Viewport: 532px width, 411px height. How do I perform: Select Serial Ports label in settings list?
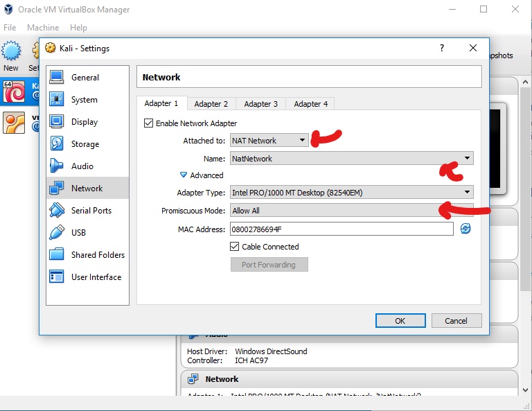coord(91,211)
